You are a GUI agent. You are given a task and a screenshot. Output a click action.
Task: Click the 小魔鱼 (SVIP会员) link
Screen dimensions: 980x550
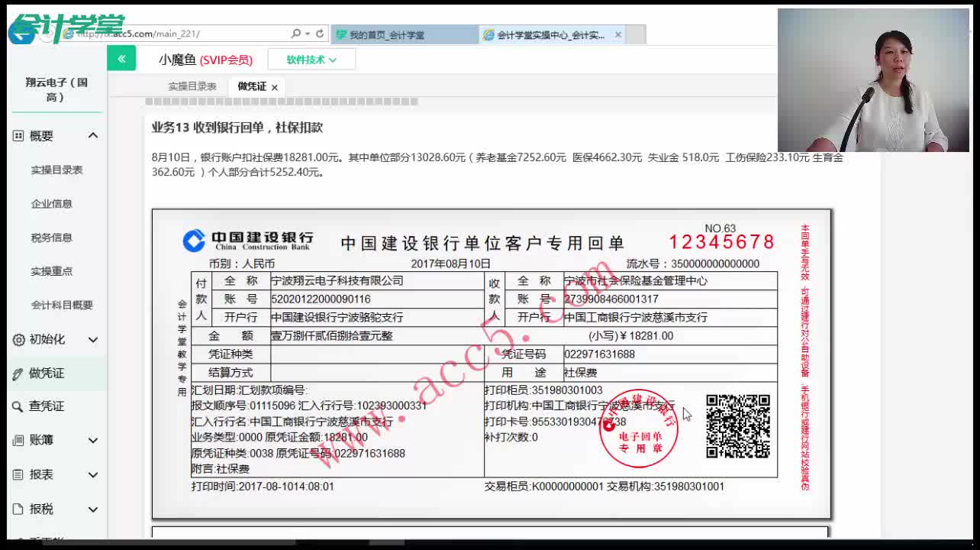pos(206,59)
